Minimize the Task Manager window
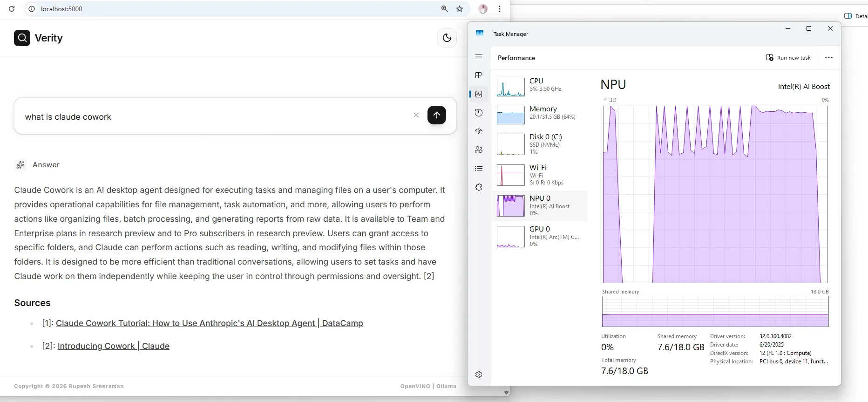868x402 pixels. pyautogui.click(x=788, y=28)
